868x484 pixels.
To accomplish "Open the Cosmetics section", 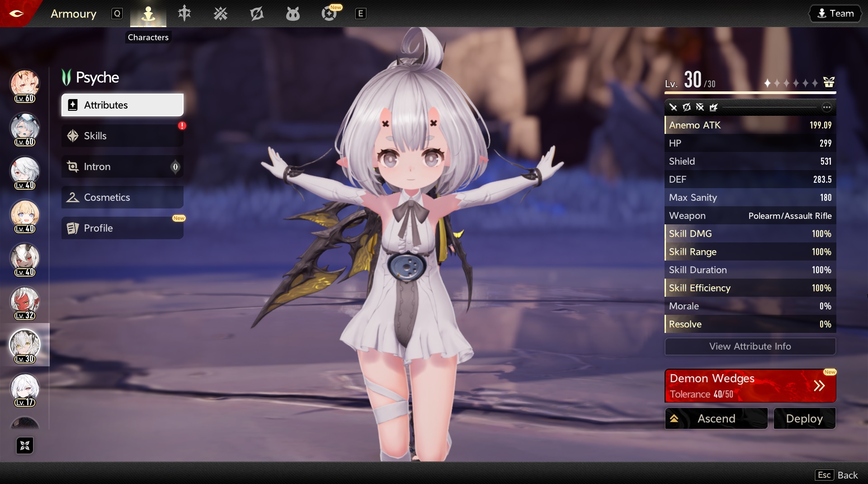I will pos(123,197).
